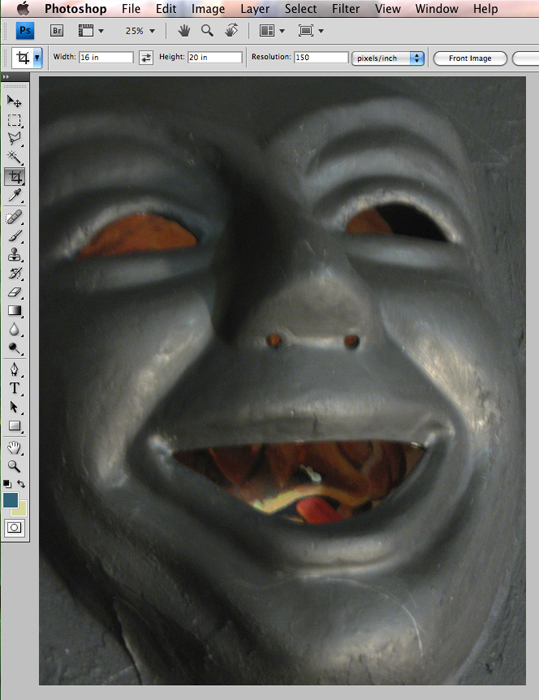Swap the width and height values
The width and height of the screenshot is (539, 700).
[146, 57]
